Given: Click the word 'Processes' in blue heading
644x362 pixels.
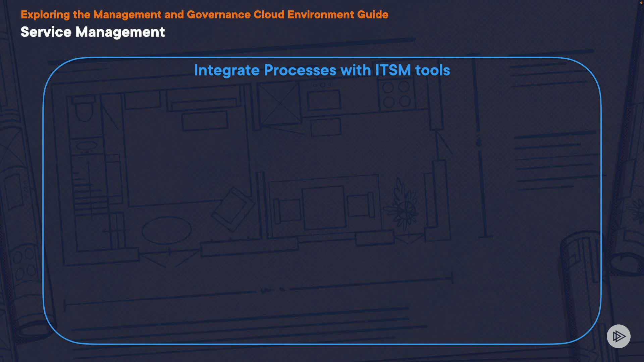Looking at the screenshot, I should click(x=300, y=70).
